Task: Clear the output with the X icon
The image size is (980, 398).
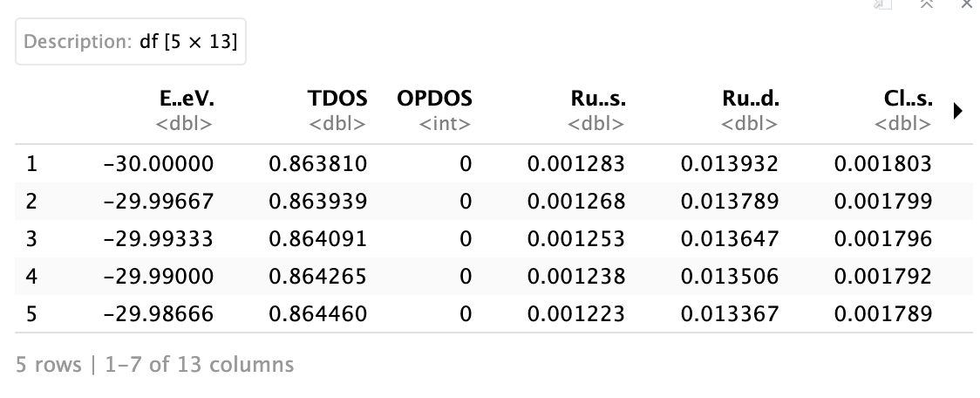Action: click(x=966, y=3)
